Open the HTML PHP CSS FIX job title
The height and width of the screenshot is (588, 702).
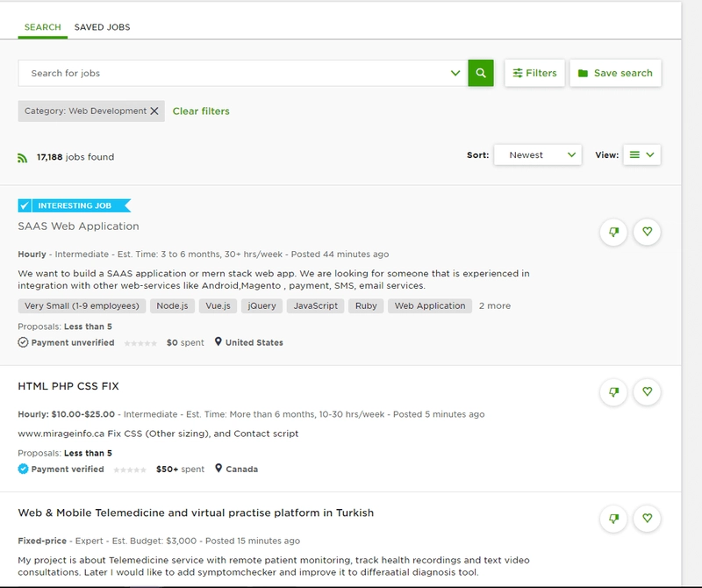(68, 386)
